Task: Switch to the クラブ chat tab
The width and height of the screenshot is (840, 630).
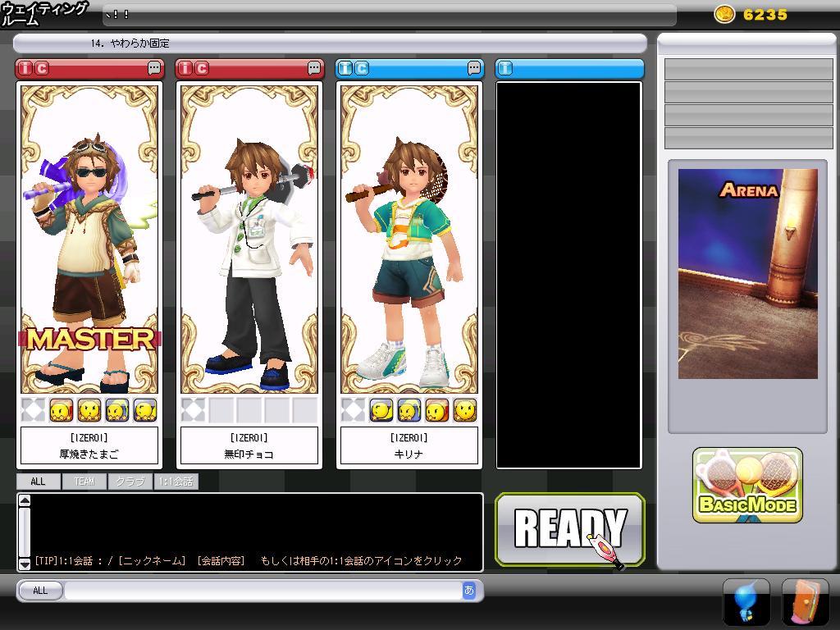Action: click(x=130, y=482)
